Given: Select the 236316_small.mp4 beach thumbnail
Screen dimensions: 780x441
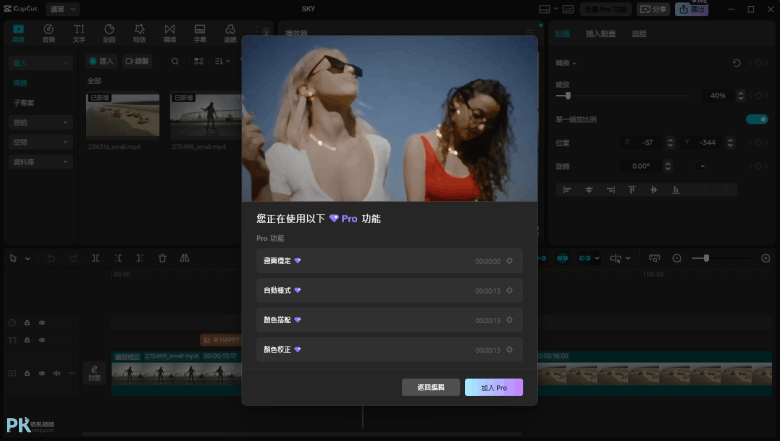Looking at the screenshot, I should click(123, 115).
